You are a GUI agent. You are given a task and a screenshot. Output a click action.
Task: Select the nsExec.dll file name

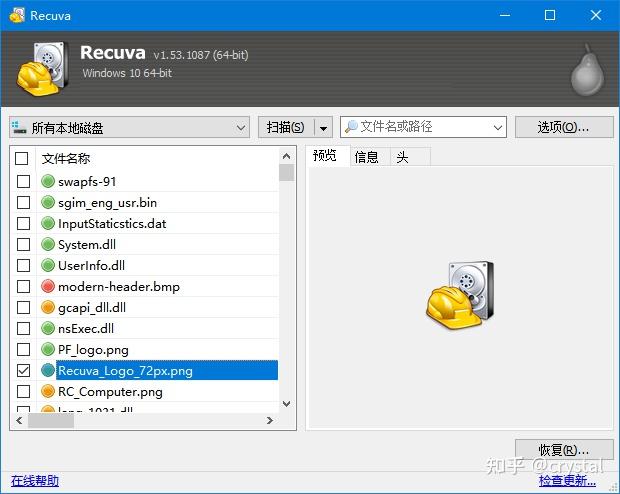coord(86,329)
